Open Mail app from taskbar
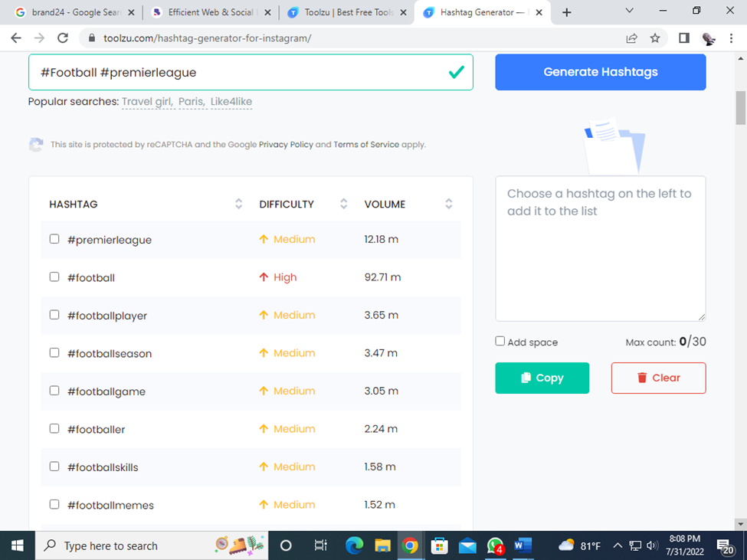747x560 pixels. (467, 545)
